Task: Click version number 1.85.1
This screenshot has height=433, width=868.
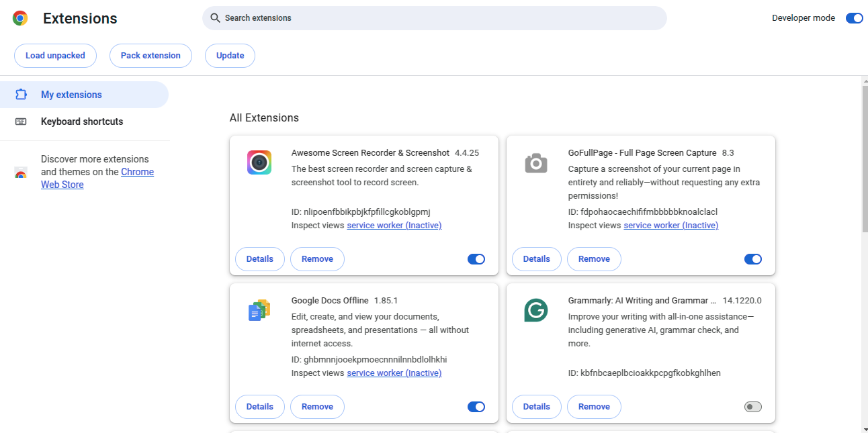Action: point(386,301)
